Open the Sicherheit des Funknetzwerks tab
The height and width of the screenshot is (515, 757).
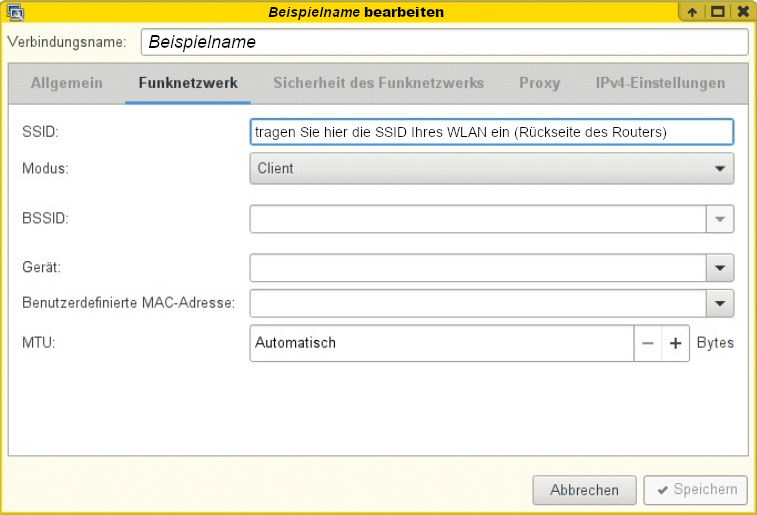378,83
